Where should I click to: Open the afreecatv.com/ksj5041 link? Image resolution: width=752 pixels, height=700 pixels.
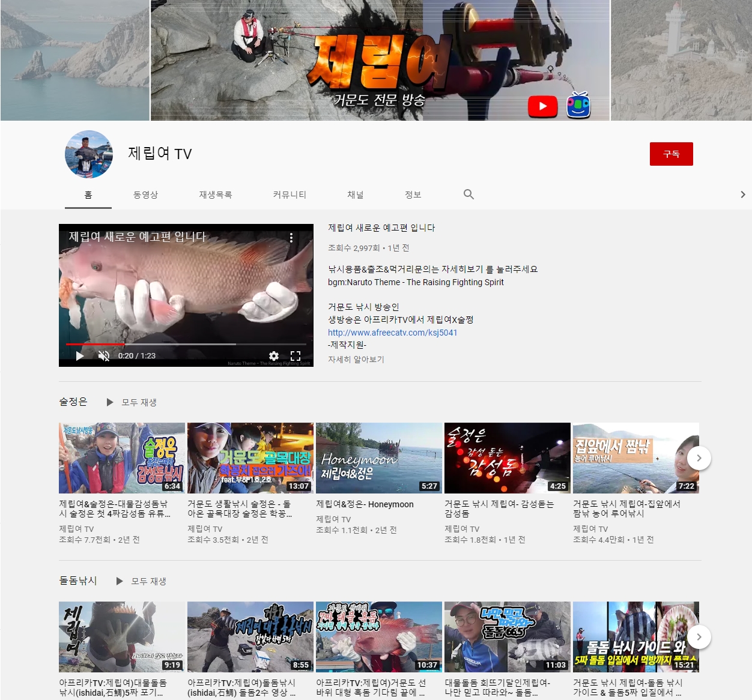coord(392,333)
